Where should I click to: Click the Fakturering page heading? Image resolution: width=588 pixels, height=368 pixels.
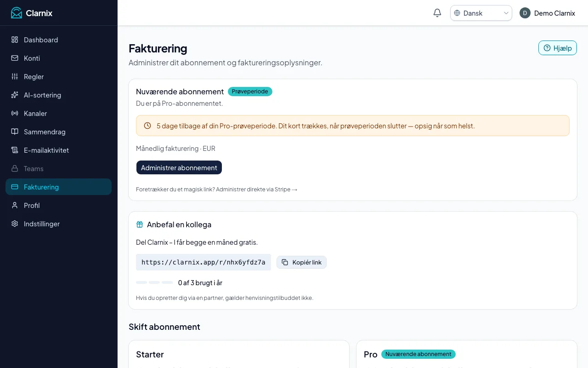[158, 48]
